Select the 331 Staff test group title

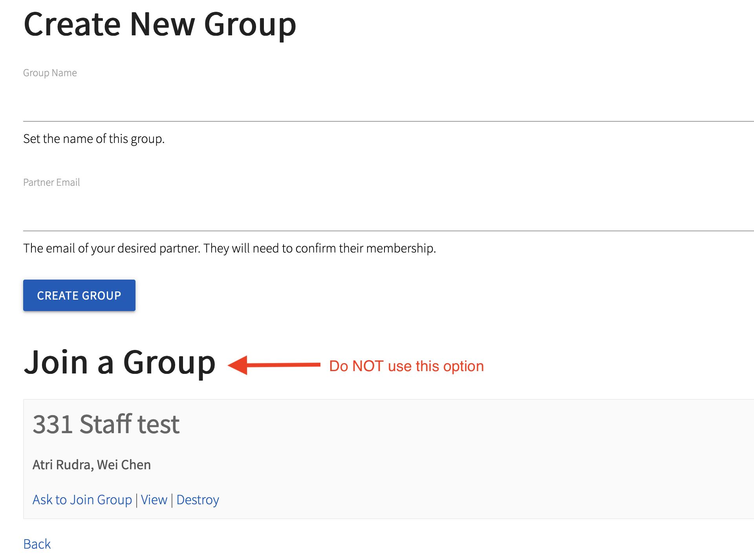106,424
